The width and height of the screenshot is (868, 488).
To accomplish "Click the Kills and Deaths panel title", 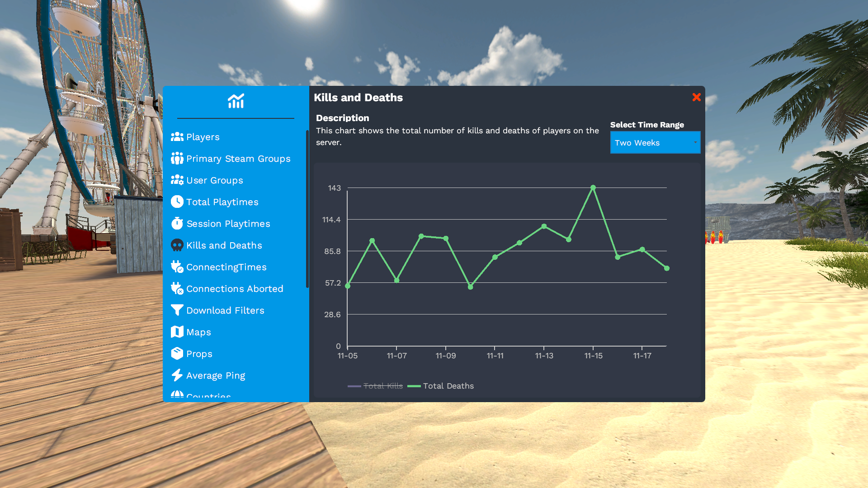I will 359,98.
